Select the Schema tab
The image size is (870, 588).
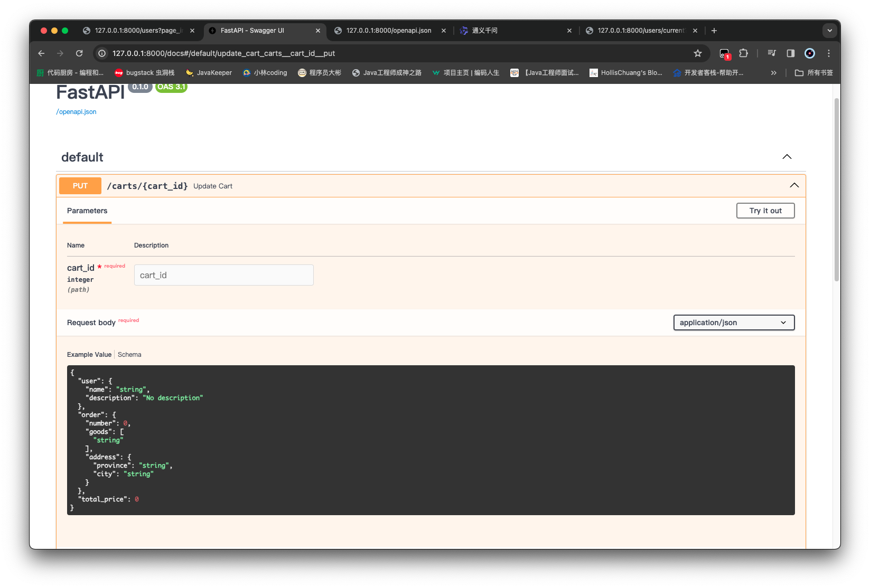(x=129, y=355)
